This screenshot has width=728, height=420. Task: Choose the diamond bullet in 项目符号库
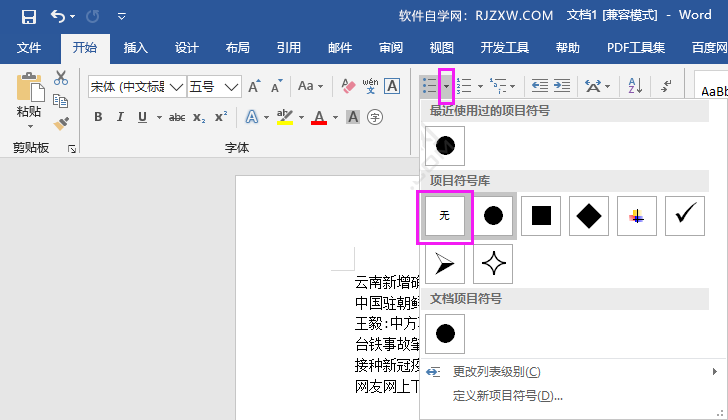(589, 216)
